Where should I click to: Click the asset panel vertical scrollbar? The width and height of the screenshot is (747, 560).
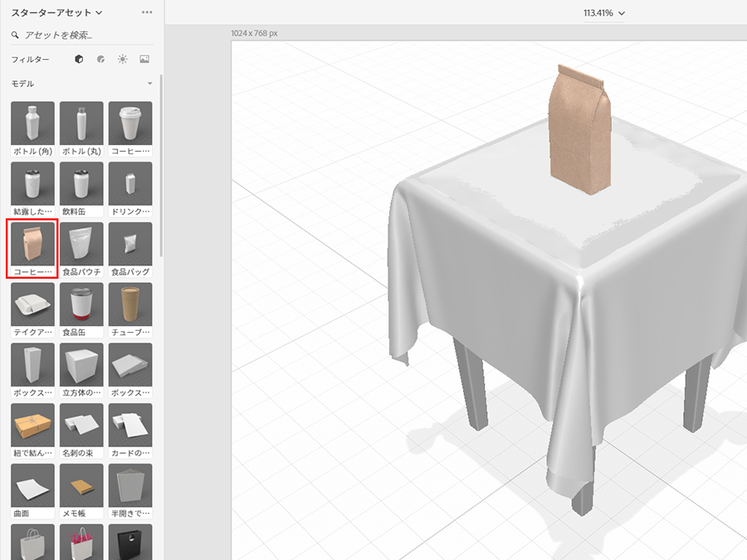click(x=161, y=166)
